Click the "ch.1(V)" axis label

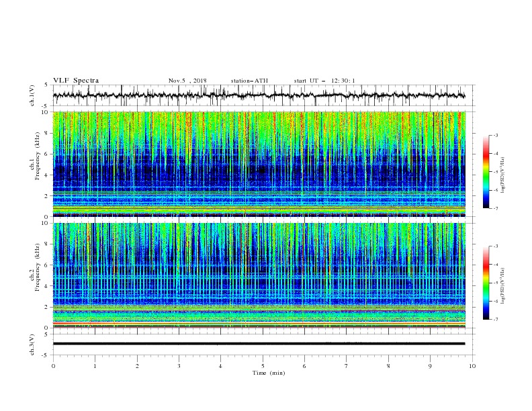32,95
